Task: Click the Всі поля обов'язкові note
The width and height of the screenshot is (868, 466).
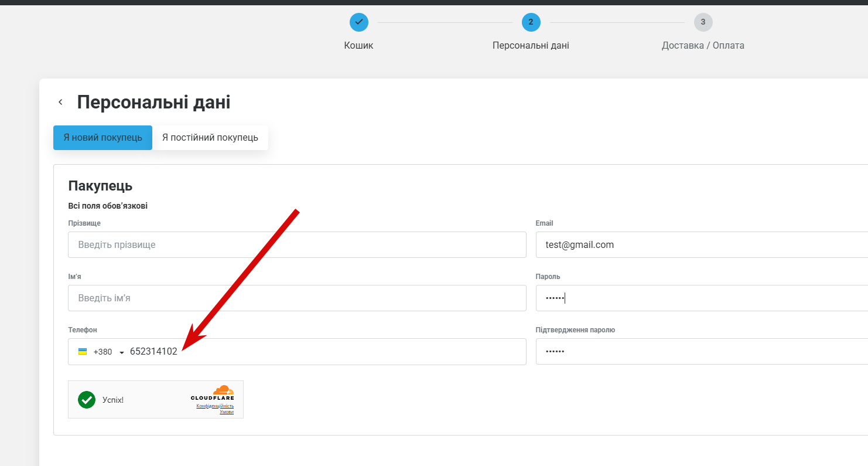Action: [108, 206]
